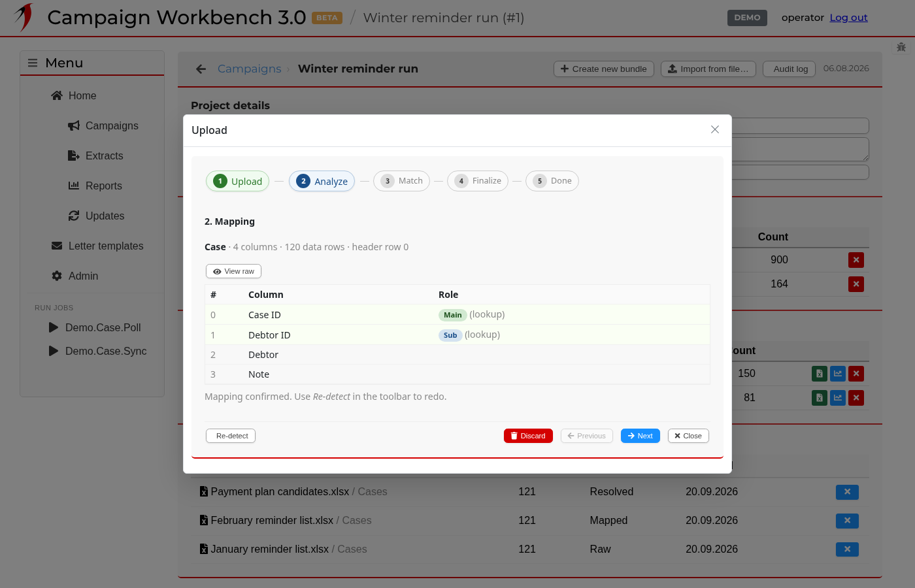Select step 4 Finalize in the wizard

478,181
